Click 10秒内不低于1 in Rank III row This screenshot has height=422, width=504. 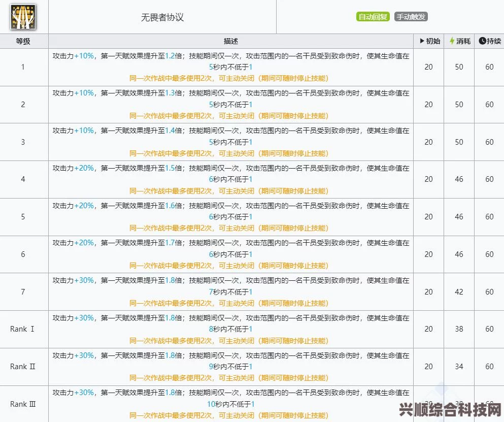click(231, 404)
